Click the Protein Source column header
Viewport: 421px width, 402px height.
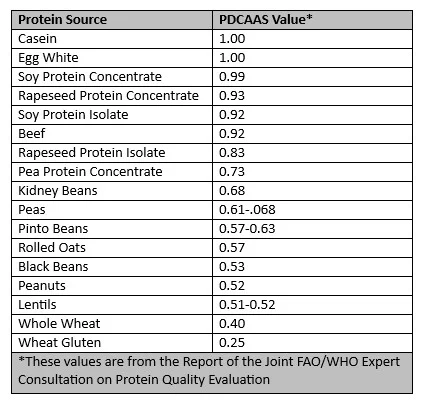(112, 20)
